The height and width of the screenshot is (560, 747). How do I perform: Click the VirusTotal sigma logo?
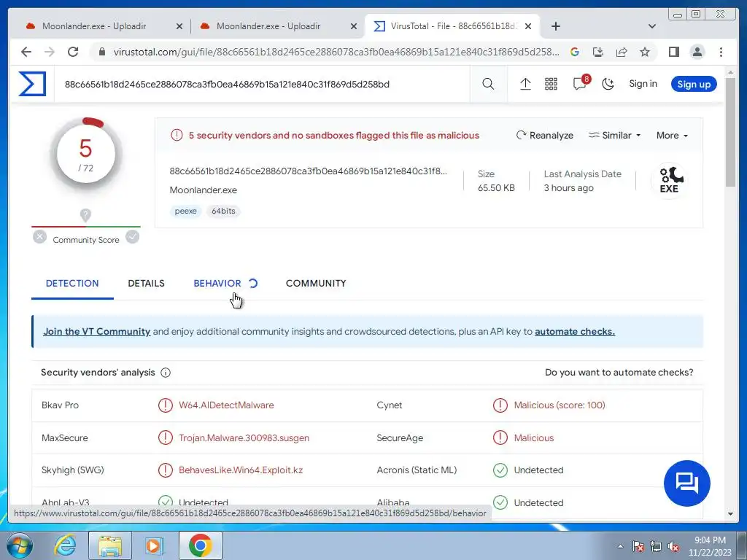tap(32, 84)
